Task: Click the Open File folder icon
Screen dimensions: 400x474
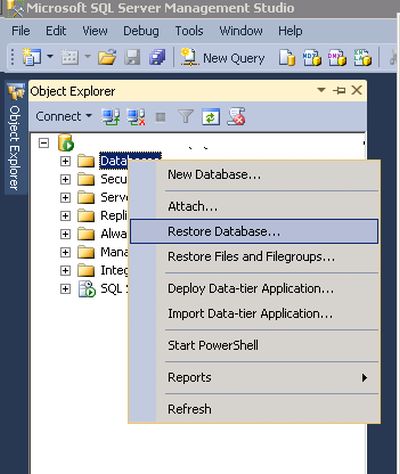Action: tap(107, 57)
